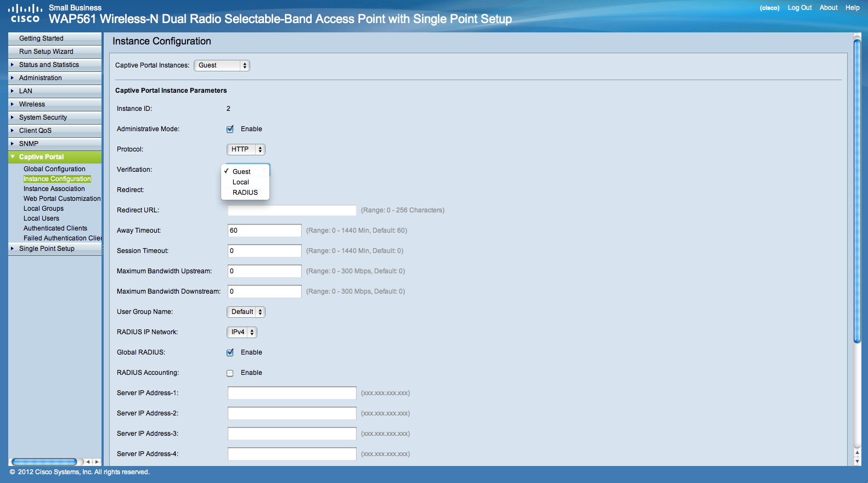Click sidebar scroll left arrow
The width and height of the screenshot is (868, 483).
88,462
